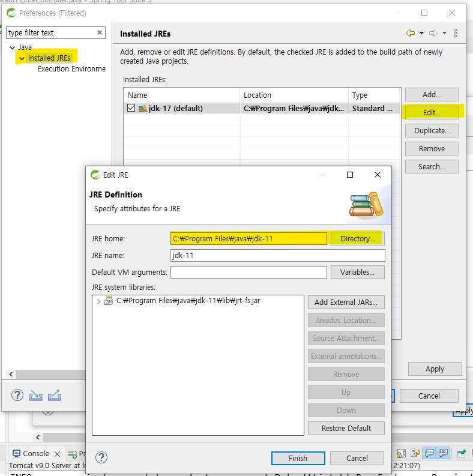
Task: Click the import preferences icon
Action: (36, 396)
